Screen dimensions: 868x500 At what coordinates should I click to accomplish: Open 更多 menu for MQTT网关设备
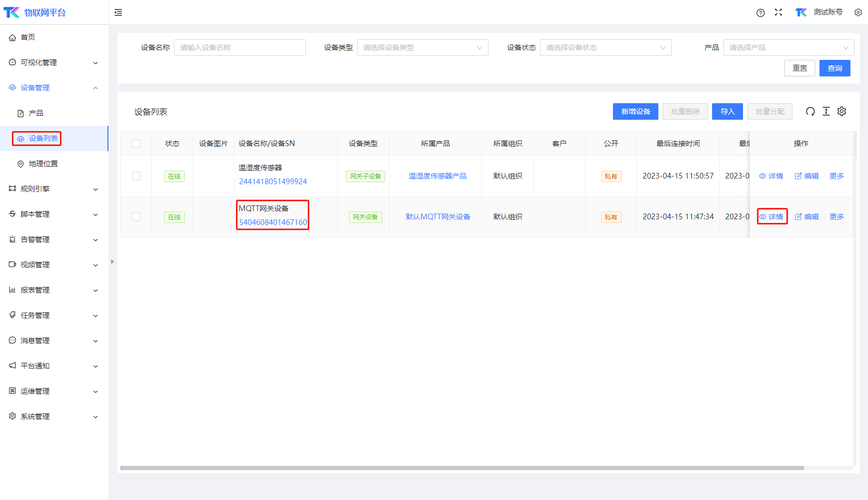tap(837, 217)
